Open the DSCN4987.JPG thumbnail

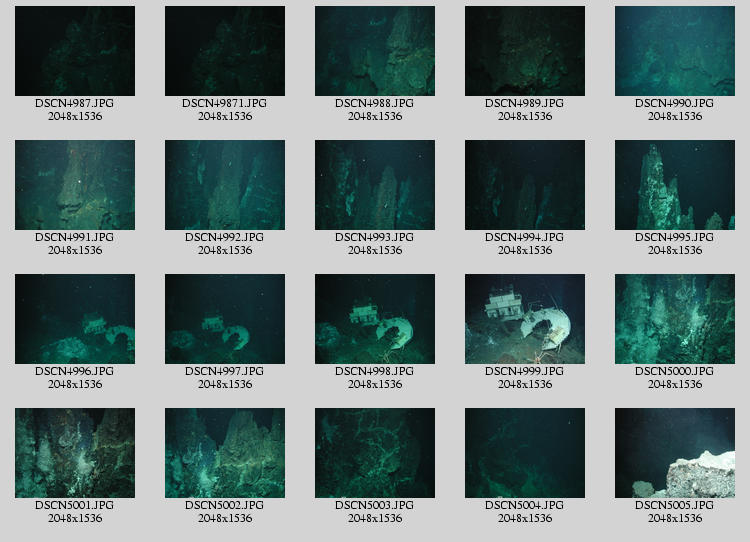(75, 51)
